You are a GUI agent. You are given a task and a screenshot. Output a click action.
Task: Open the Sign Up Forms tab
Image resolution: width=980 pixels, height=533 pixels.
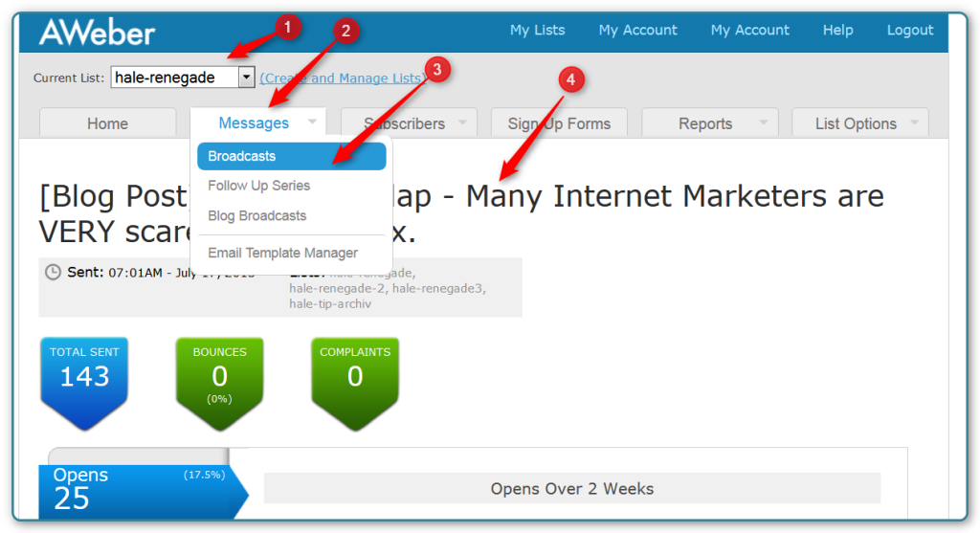[x=559, y=123]
